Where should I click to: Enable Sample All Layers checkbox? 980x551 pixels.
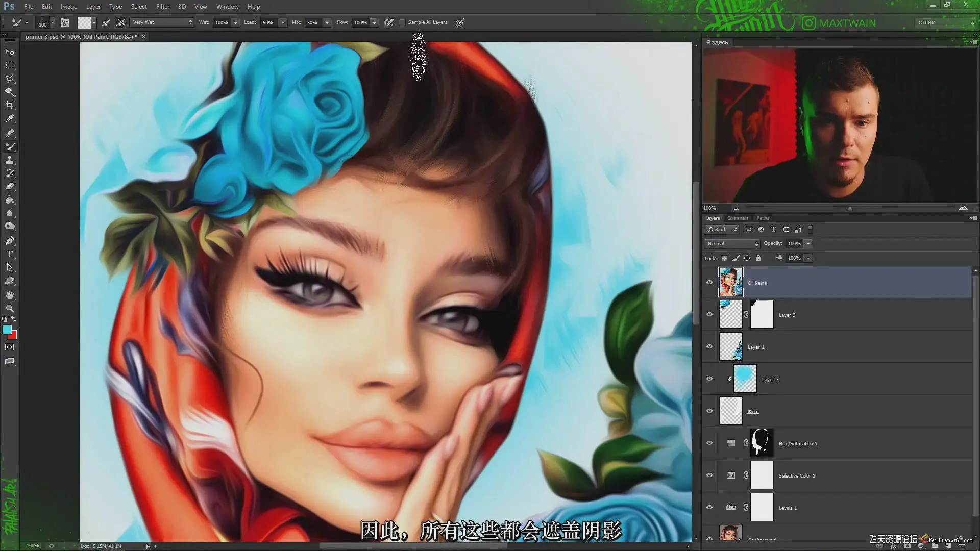402,22
